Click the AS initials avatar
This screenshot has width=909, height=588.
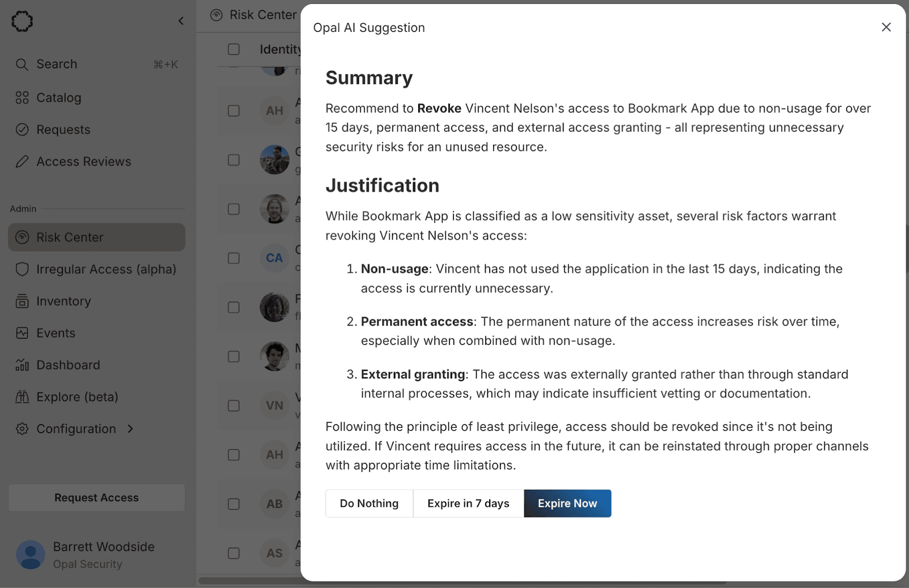click(x=274, y=553)
